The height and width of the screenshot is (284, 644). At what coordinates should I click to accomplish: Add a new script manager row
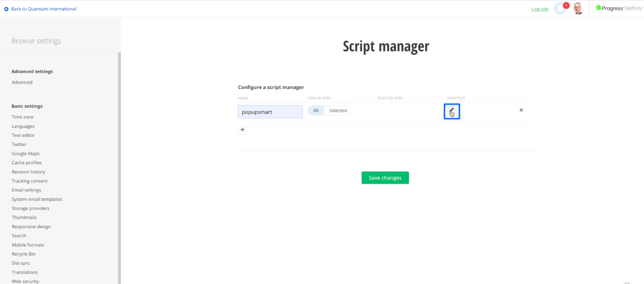243,130
